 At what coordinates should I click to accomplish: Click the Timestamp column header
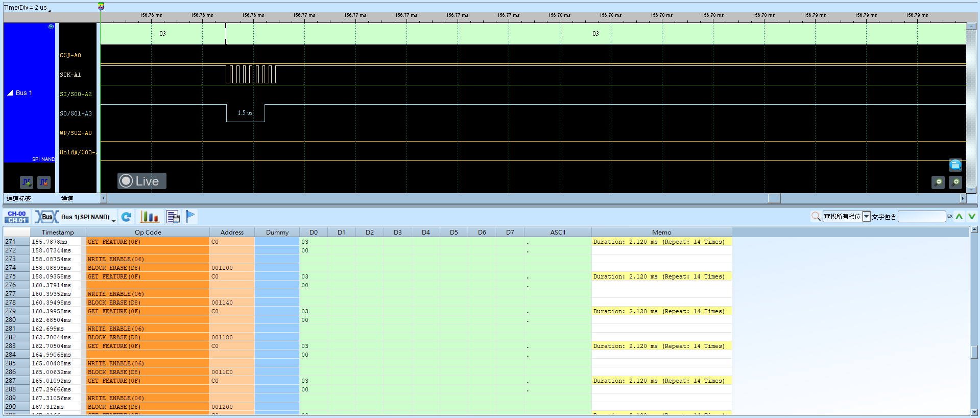click(58, 232)
